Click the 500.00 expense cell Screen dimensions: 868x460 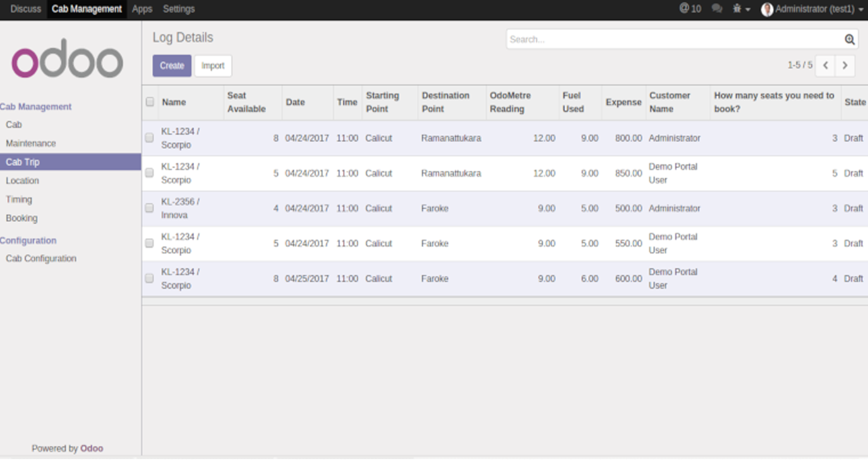[x=629, y=208]
